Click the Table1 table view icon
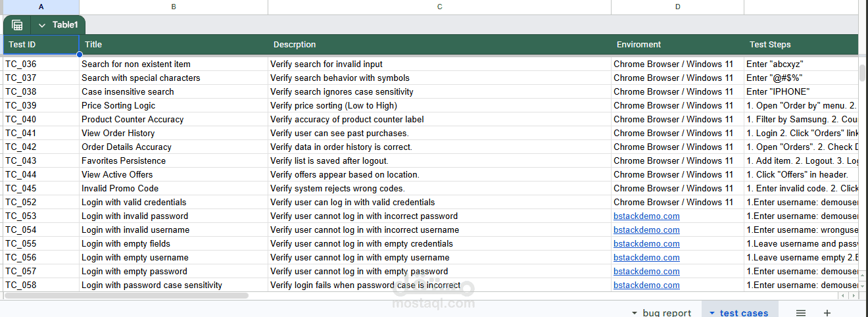This screenshot has height=317, width=868. pos(17,25)
